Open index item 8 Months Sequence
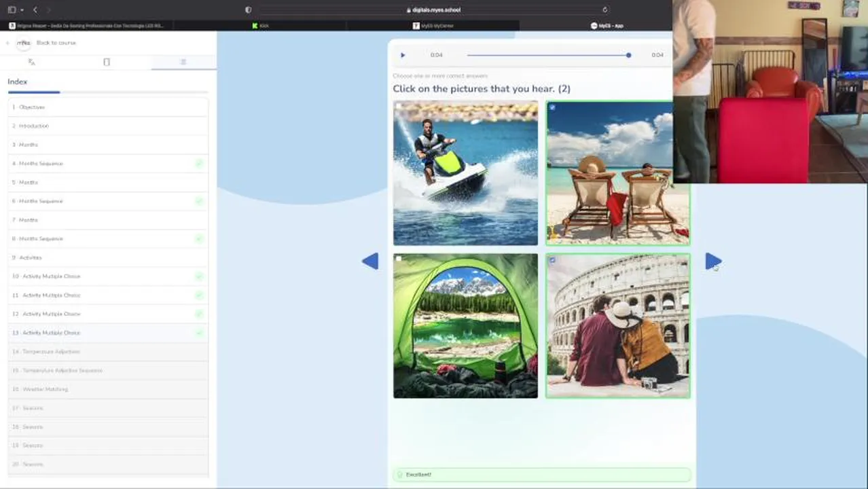The image size is (868, 489). [108, 239]
